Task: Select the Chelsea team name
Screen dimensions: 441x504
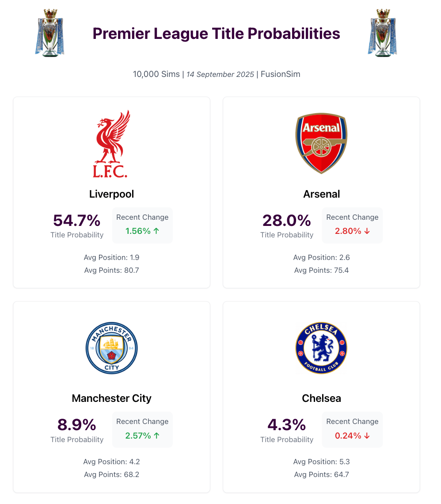Action: click(x=322, y=398)
